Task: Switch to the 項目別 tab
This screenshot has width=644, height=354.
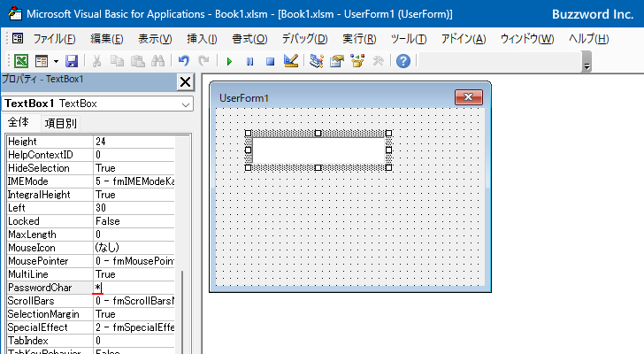Action: click(x=60, y=123)
